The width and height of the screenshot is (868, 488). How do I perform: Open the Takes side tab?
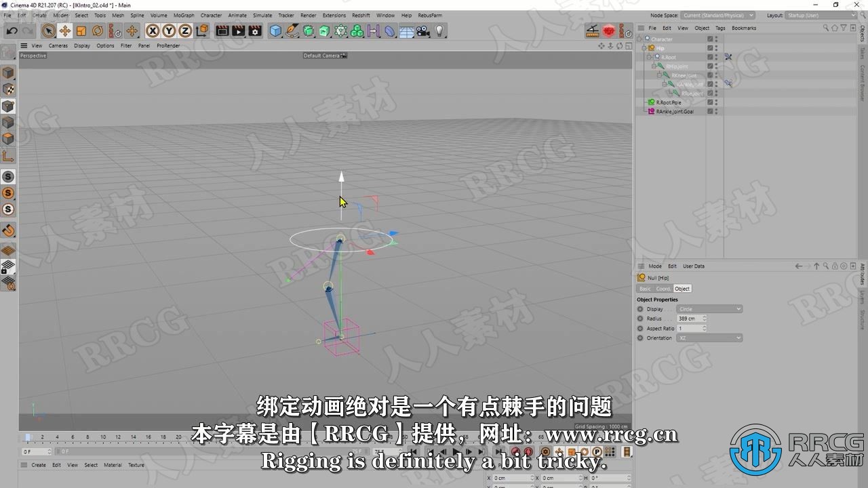click(863, 54)
